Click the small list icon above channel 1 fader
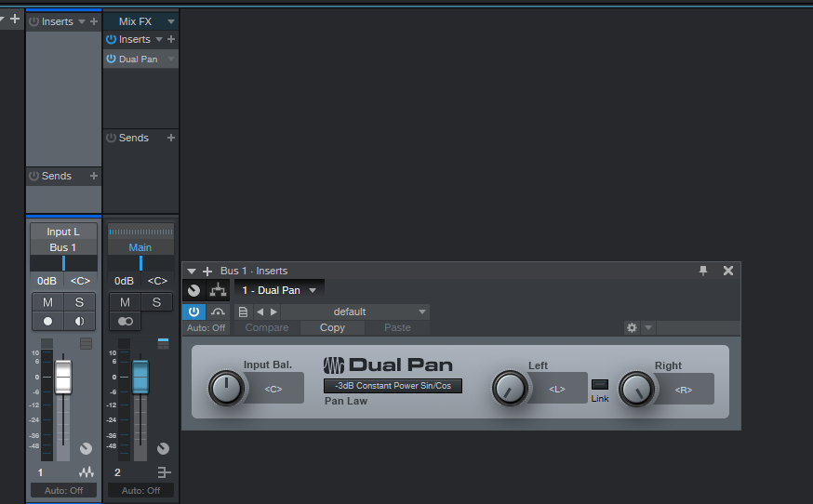 (x=87, y=343)
